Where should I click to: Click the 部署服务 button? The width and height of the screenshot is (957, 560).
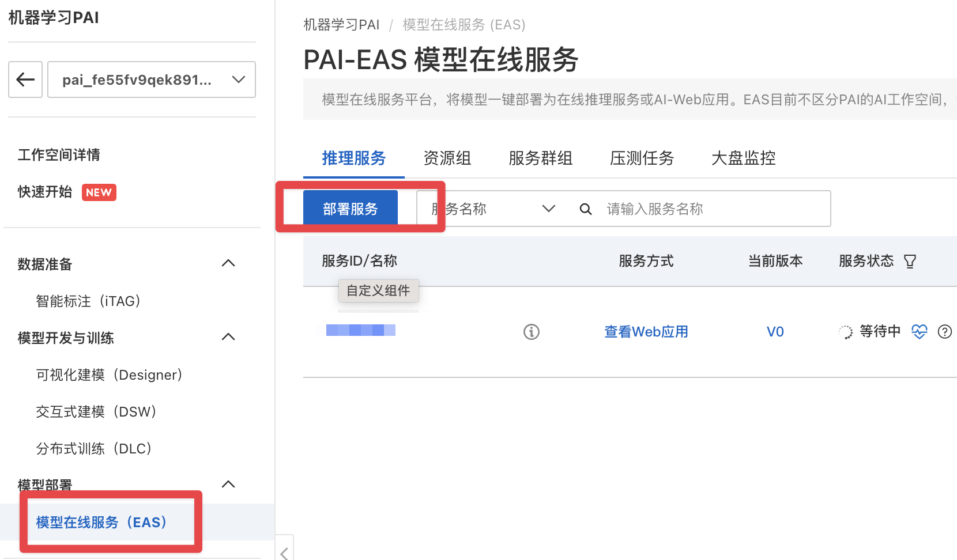pos(351,209)
